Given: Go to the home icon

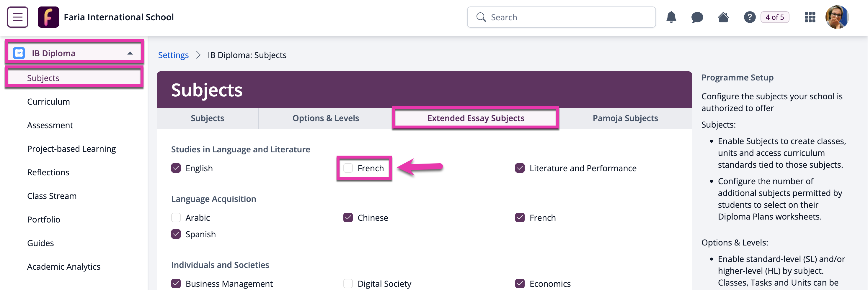Looking at the screenshot, I should (723, 17).
